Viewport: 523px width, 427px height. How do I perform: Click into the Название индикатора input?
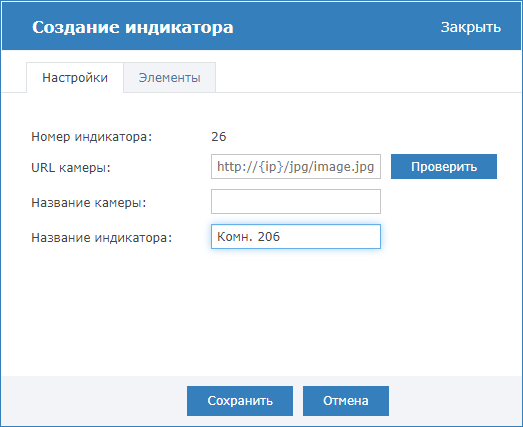click(296, 237)
